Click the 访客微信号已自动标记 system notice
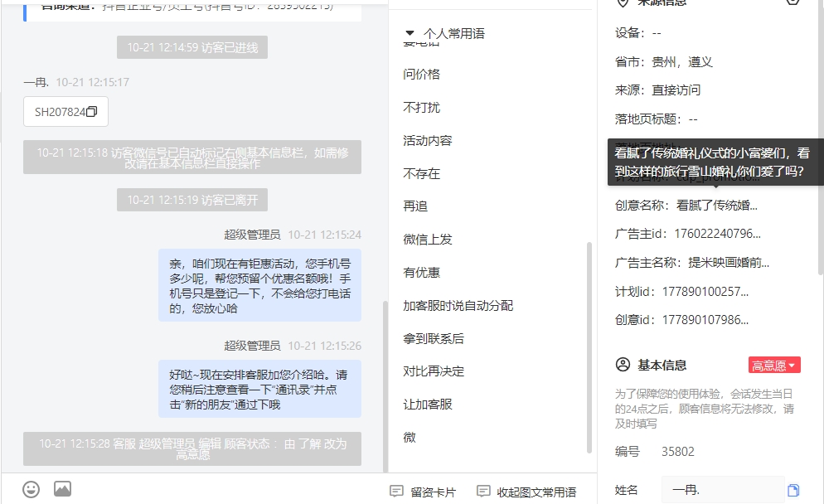Screen dimensions: 824x504 (192, 157)
